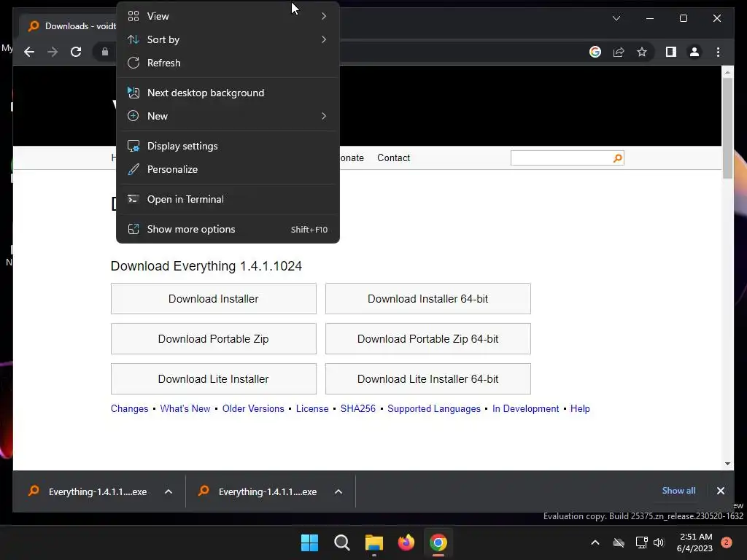Expand the View submenu
This screenshot has width=747, height=560.
tap(228, 16)
